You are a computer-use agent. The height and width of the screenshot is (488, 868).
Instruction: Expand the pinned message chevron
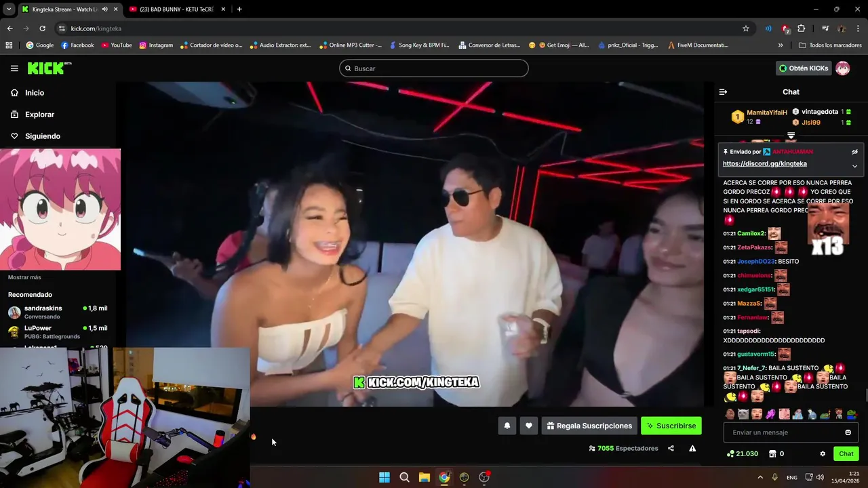tap(854, 166)
